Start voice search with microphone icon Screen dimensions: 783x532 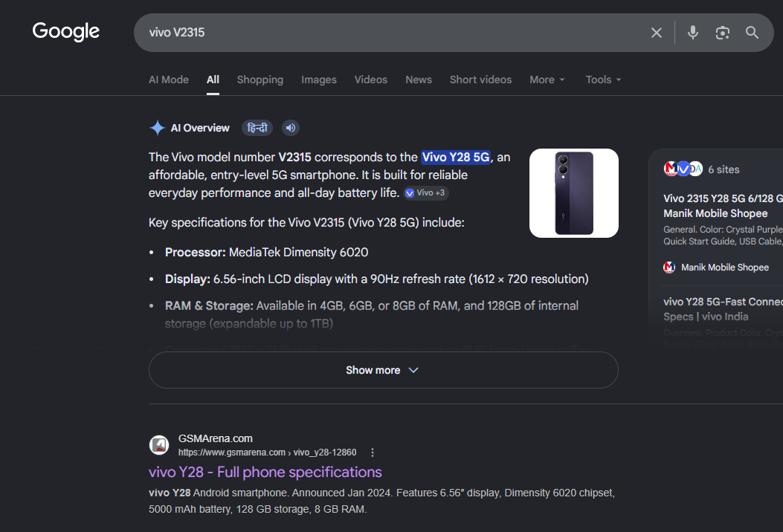click(x=692, y=33)
